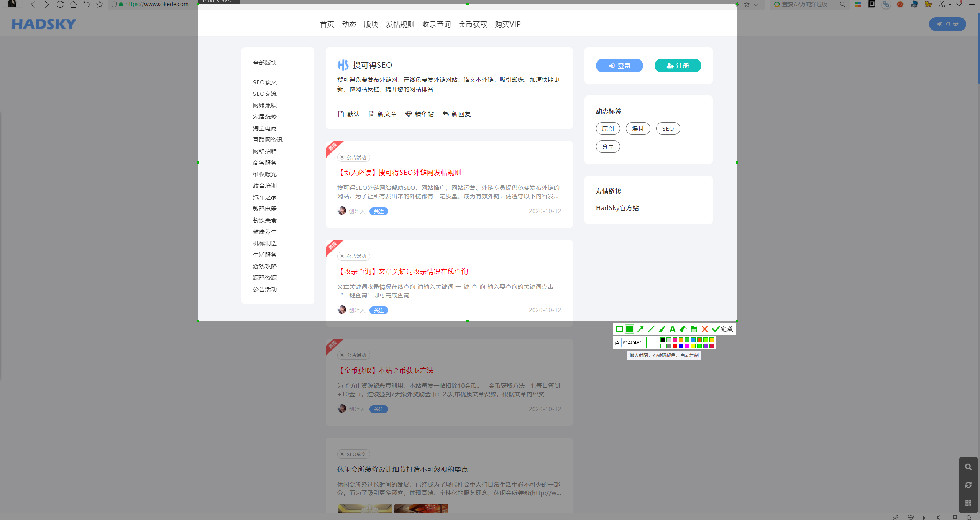Click the floating search icon at bottom right
The width and height of the screenshot is (980, 520).
968,467
